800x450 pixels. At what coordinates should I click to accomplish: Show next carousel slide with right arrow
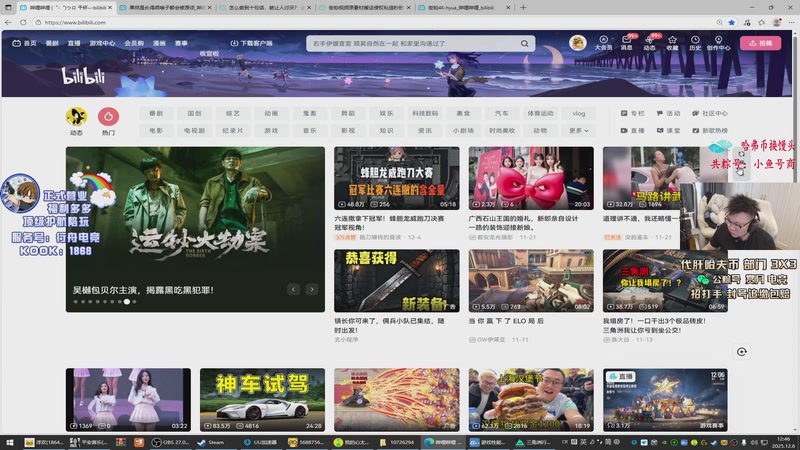coord(312,289)
